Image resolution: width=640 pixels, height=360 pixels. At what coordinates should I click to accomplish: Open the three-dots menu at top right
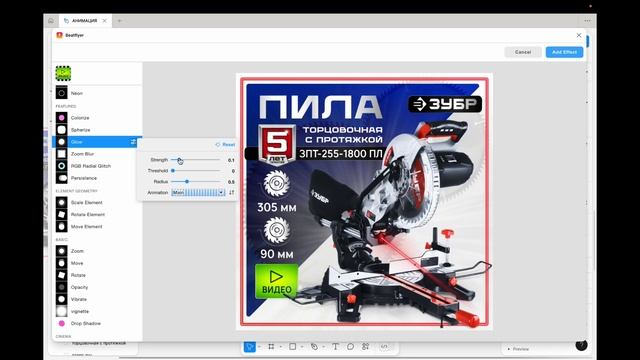pyautogui.click(x=587, y=21)
